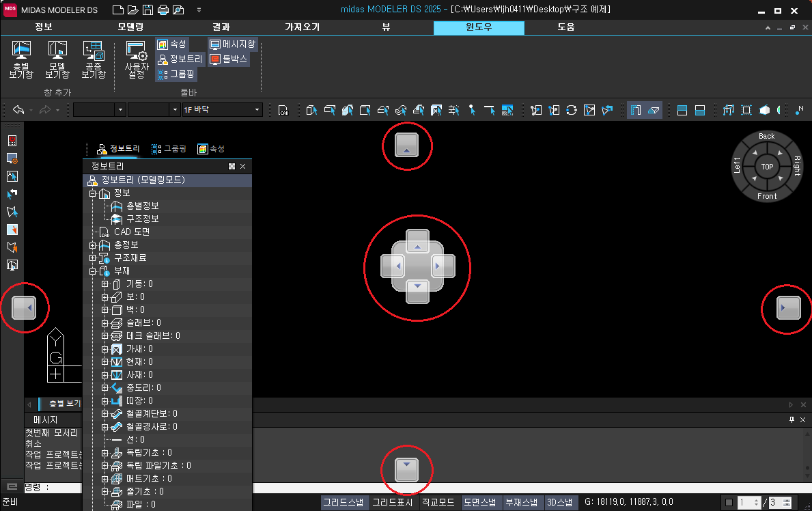Select the Back side on view cube
The height and width of the screenshot is (511, 812).
767,137
